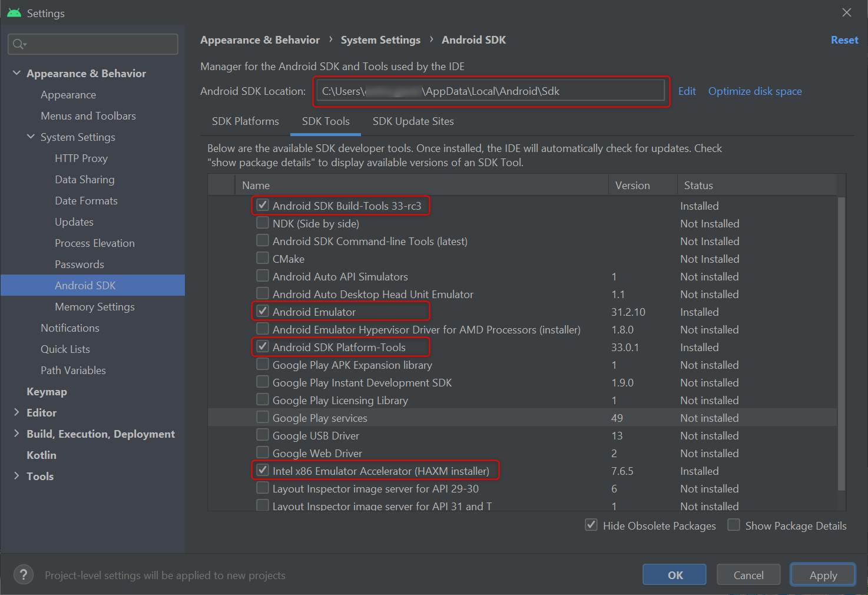
Task: Expand the Editor settings section
Action: [16, 412]
